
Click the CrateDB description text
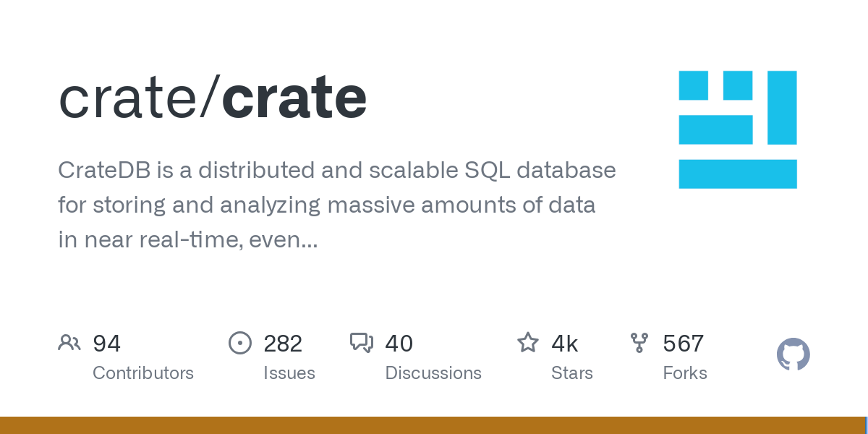click(x=336, y=205)
